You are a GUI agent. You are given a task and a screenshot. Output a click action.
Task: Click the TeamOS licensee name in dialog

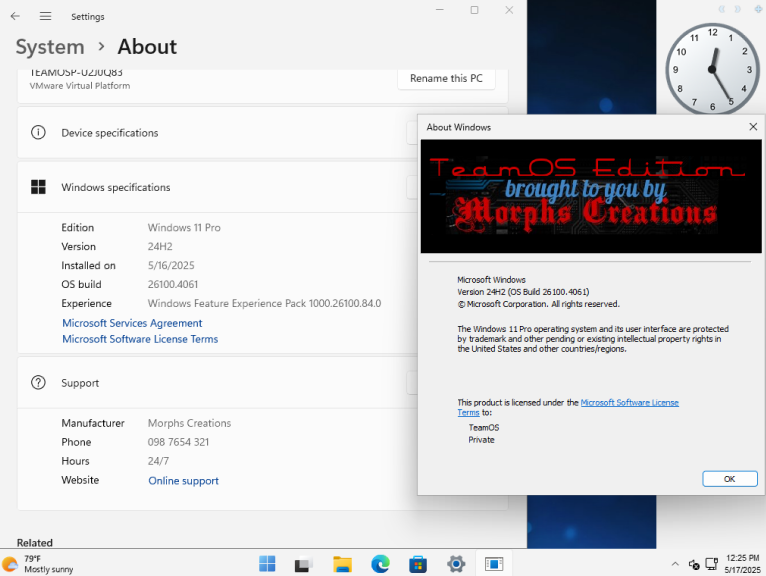pyautogui.click(x=484, y=427)
